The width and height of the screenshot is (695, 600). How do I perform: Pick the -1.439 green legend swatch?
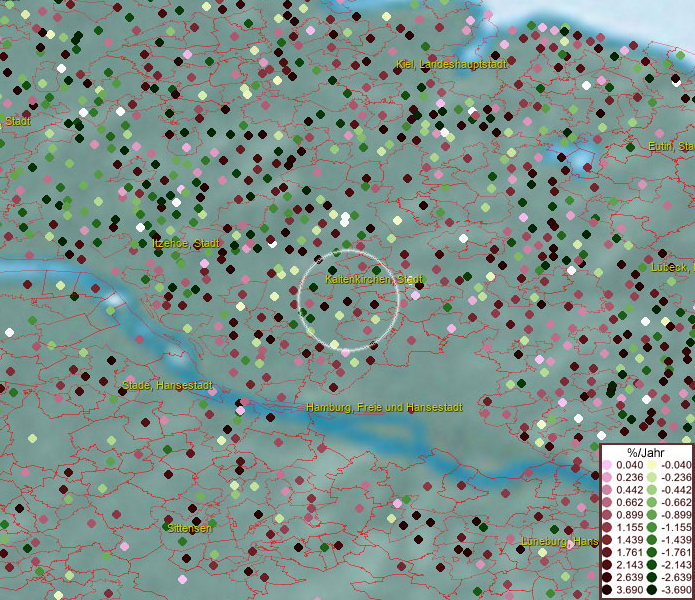[652, 540]
